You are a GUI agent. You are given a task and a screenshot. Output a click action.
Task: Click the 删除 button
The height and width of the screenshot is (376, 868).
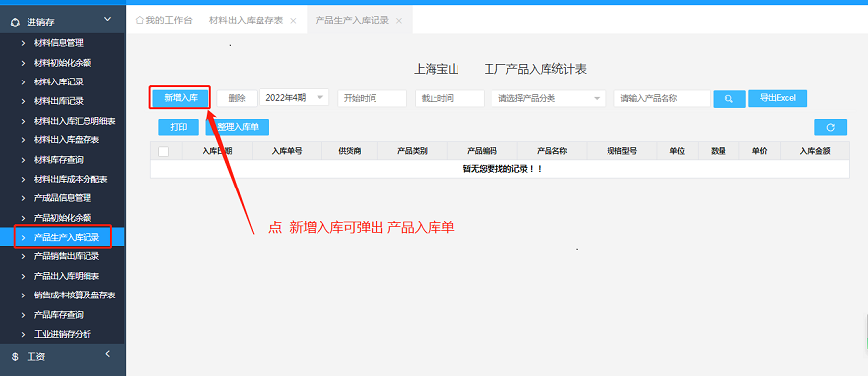pos(236,98)
